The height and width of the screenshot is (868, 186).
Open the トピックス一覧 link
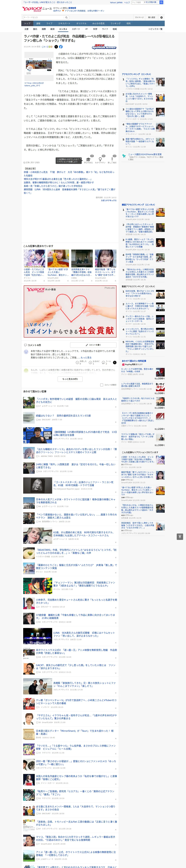(156, 29)
